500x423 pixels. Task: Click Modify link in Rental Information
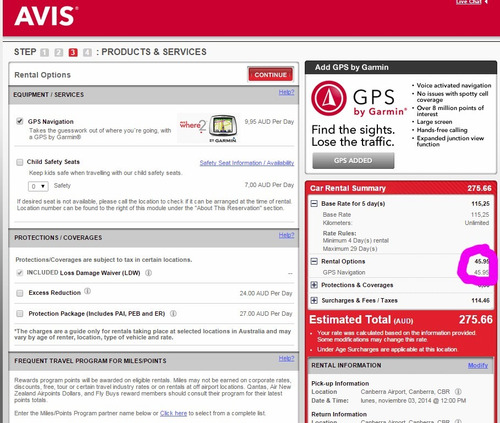tap(478, 365)
